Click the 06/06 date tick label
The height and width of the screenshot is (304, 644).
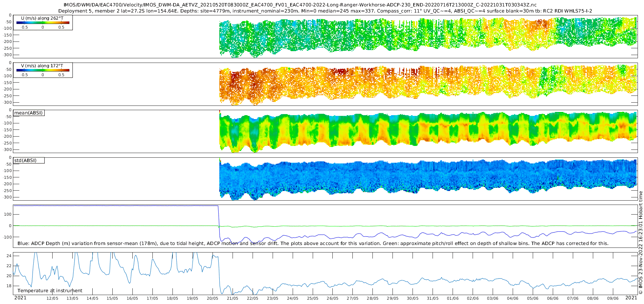click(553, 298)
